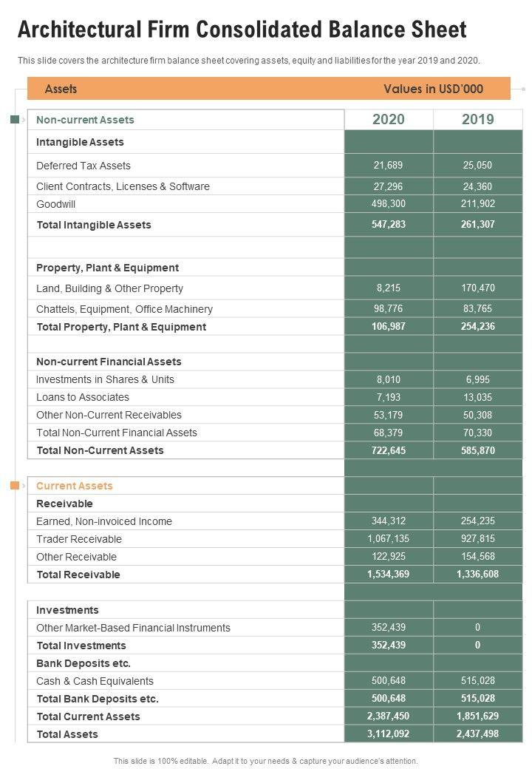The image size is (532, 769).
Task: Select the Total Current Assets 2020 value 2,387,450
Action: click(x=389, y=717)
